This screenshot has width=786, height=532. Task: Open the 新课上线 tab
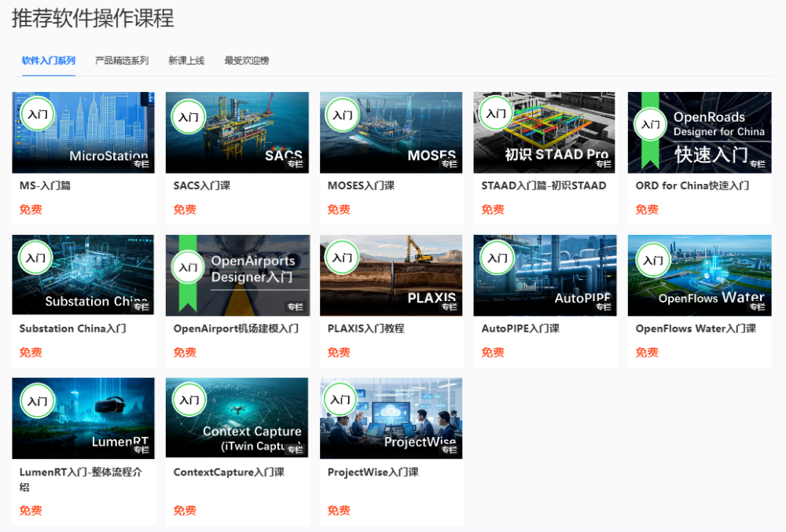tap(186, 59)
